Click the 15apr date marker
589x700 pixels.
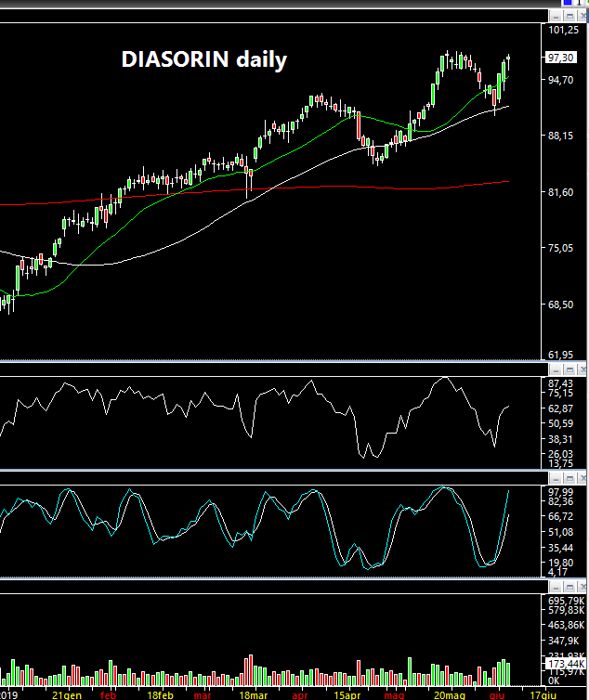(x=347, y=695)
